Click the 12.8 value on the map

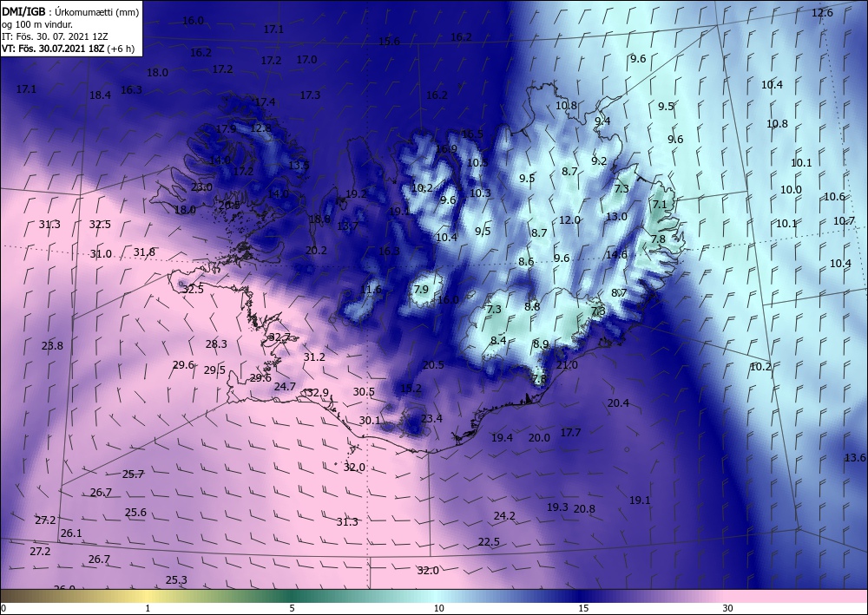click(261, 128)
